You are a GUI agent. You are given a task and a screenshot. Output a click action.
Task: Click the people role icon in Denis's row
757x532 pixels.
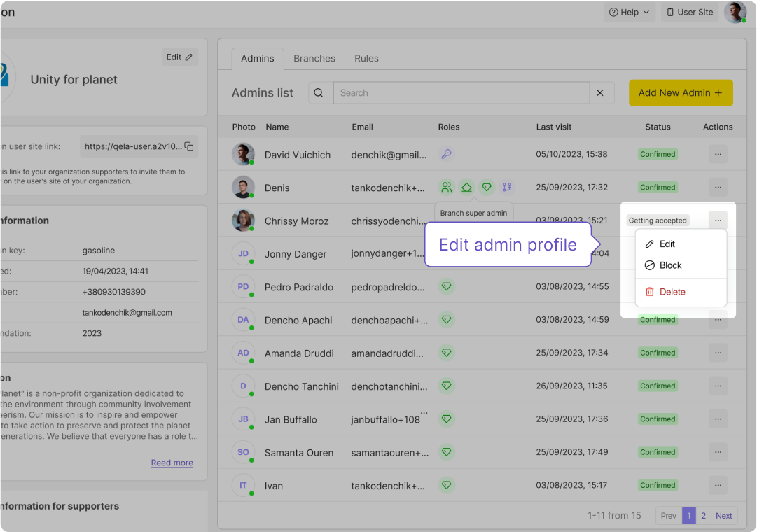coord(446,187)
